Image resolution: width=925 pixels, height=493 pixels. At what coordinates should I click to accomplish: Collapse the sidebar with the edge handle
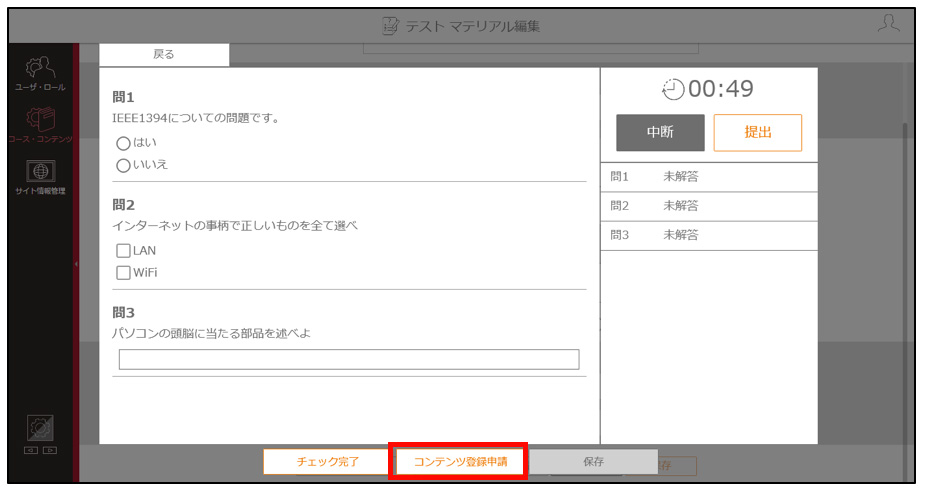pyautogui.click(x=76, y=264)
